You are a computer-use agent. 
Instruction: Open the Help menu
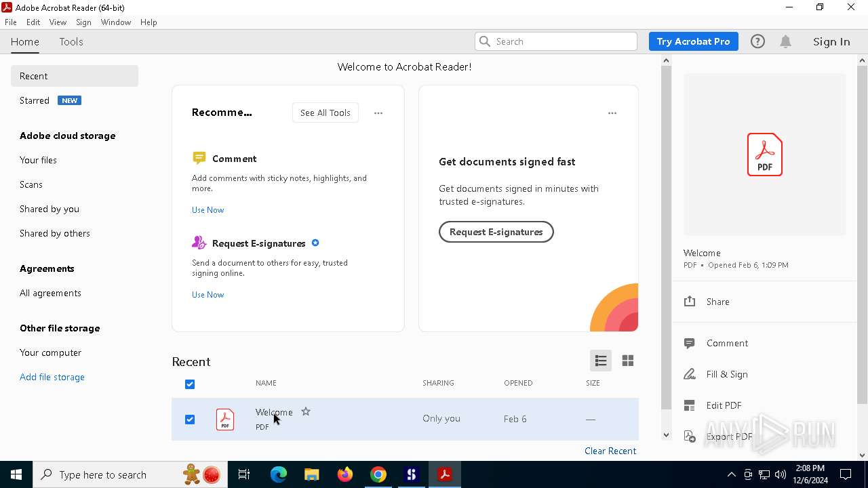click(x=149, y=22)
